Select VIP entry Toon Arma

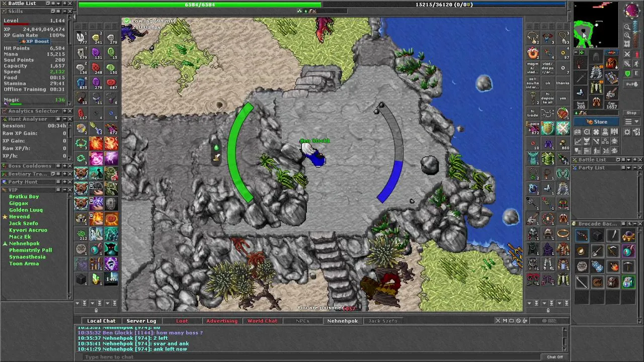click(24, 263)
